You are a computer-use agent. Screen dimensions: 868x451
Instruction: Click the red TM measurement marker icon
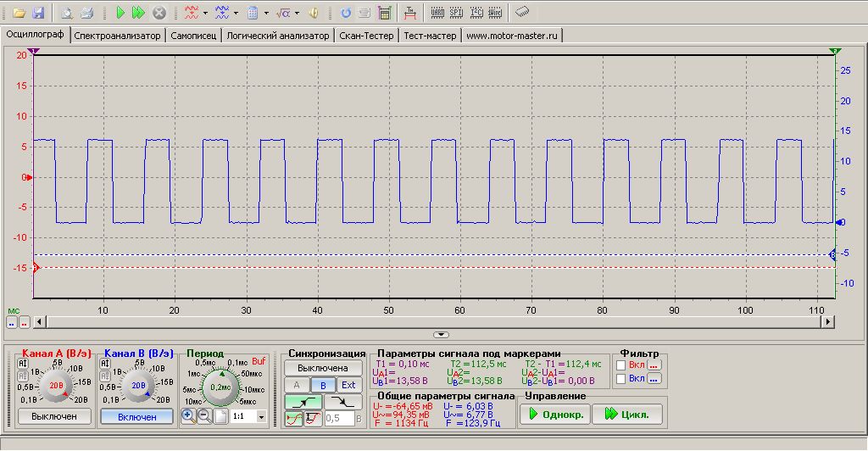pyautogui.click(x=410, y=12)
